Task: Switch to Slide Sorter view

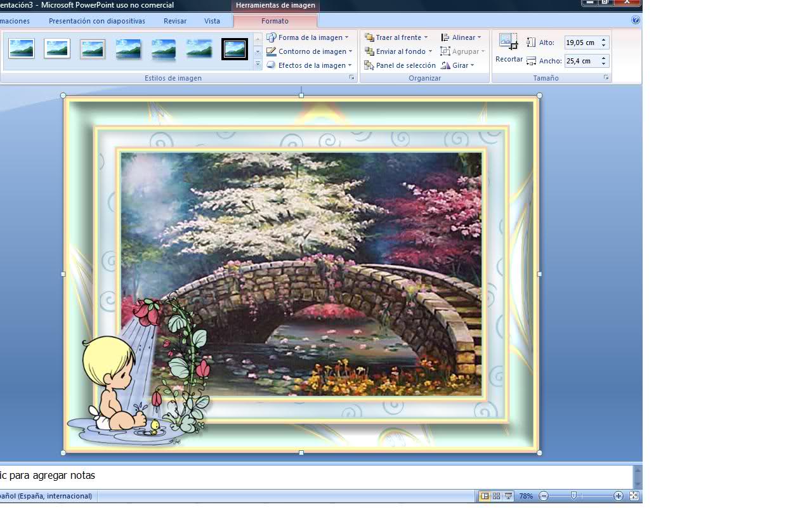Action: (496, 496)
